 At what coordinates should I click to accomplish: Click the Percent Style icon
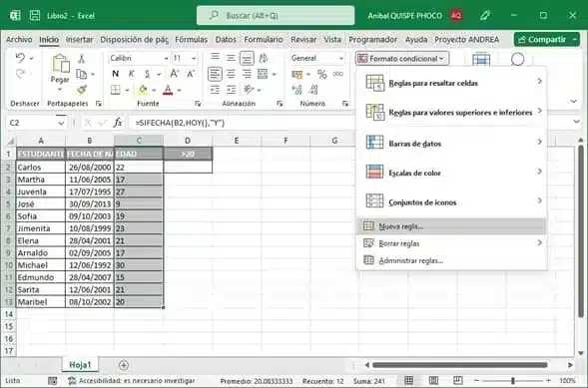[x=321, y=74]
